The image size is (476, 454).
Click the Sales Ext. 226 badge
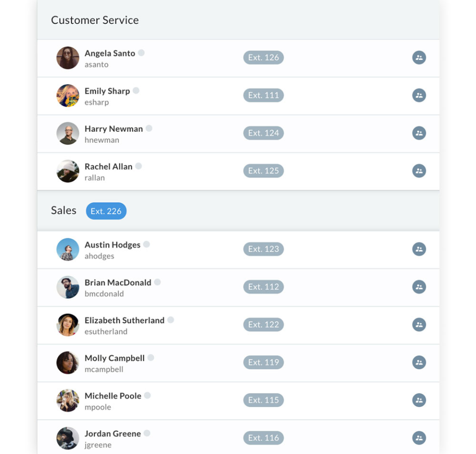point(106,211)
